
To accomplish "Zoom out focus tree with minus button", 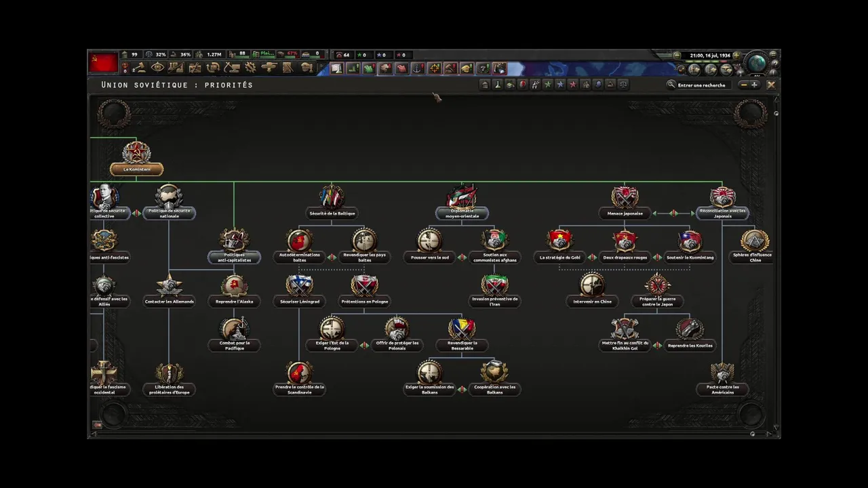I will (x=744, y=85).
